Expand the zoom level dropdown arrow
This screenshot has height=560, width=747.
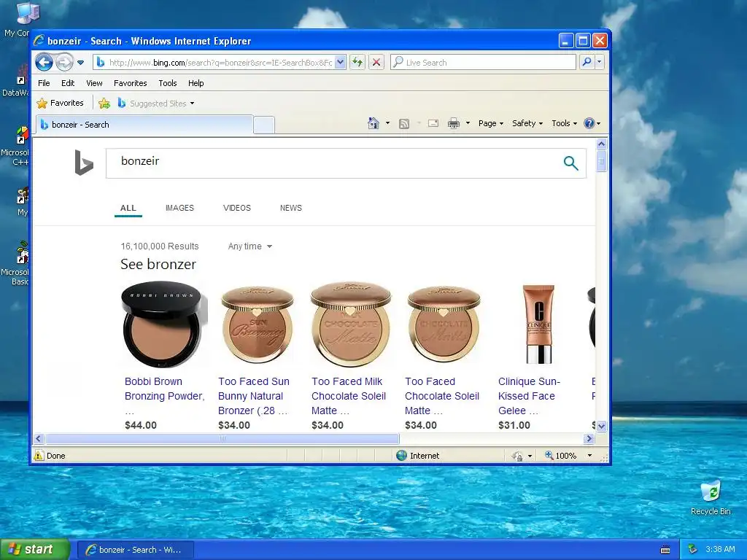(589, 456)
